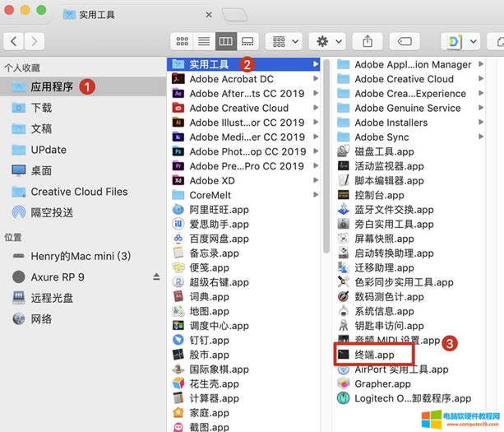Select 百度网盘.app icon
The width and height of the screenshot is (504, 432).
click(178, 239)
